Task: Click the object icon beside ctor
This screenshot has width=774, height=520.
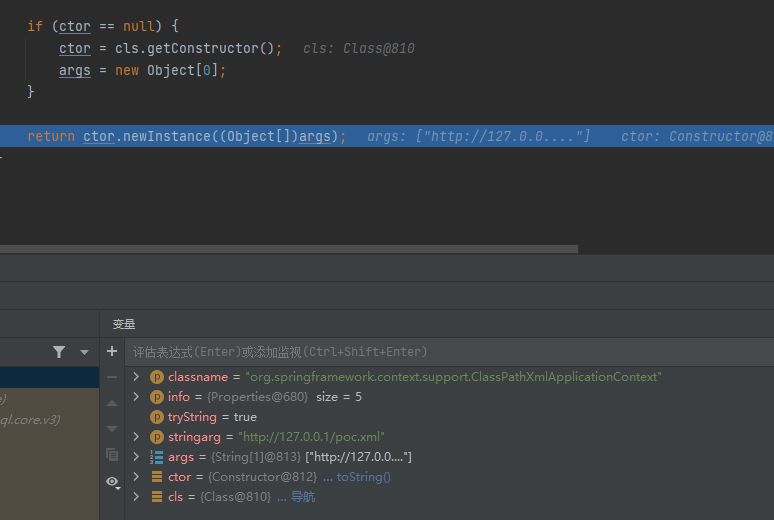Action: (156, 477)
